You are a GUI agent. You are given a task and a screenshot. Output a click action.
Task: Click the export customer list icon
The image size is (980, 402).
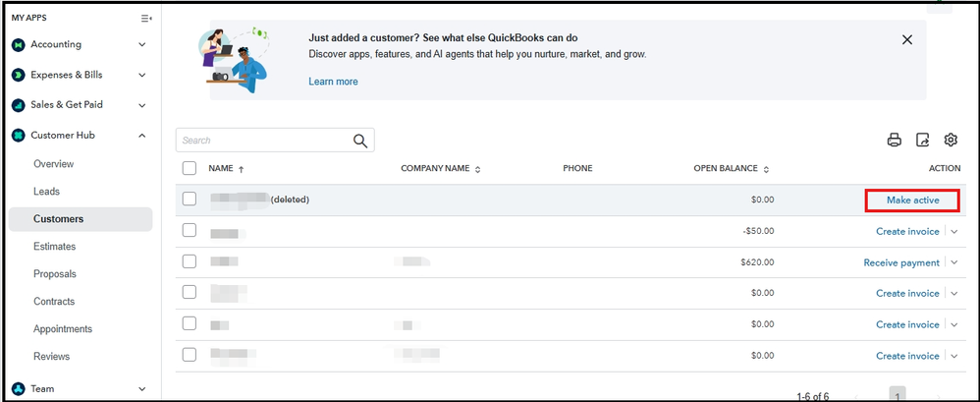[923, 141]
